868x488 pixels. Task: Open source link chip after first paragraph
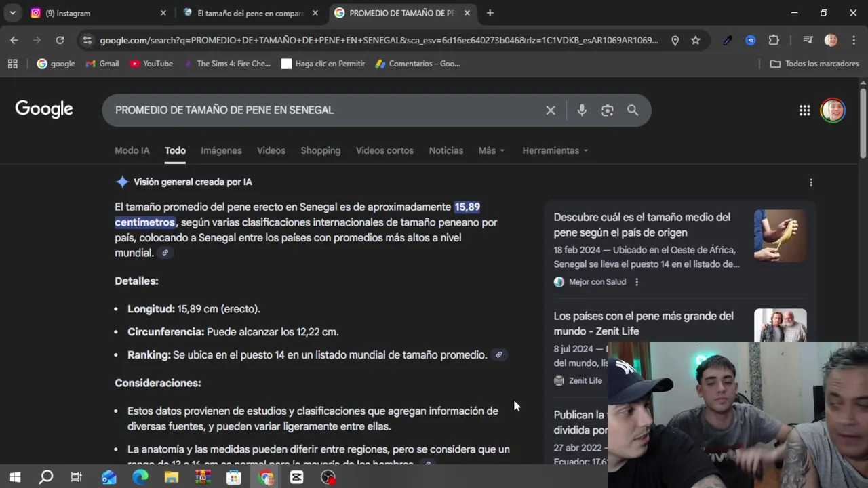click(165, 253)
